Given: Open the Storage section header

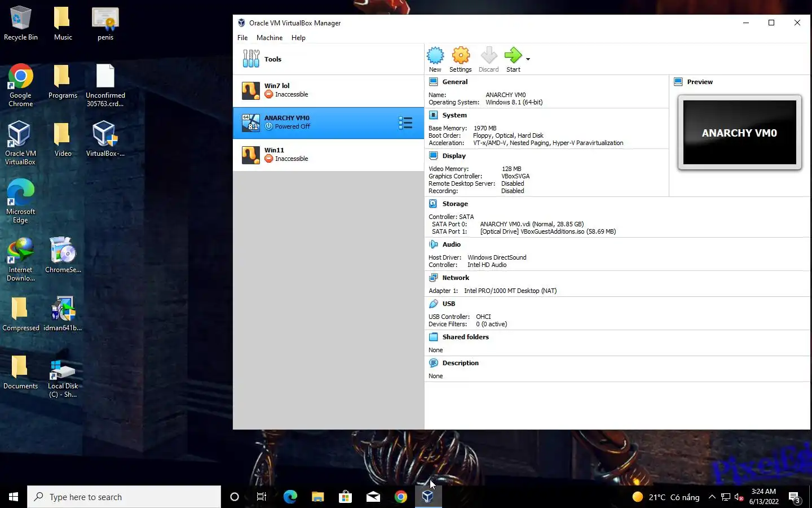Looking at the screenshot, I should click(x=455, y=204).
